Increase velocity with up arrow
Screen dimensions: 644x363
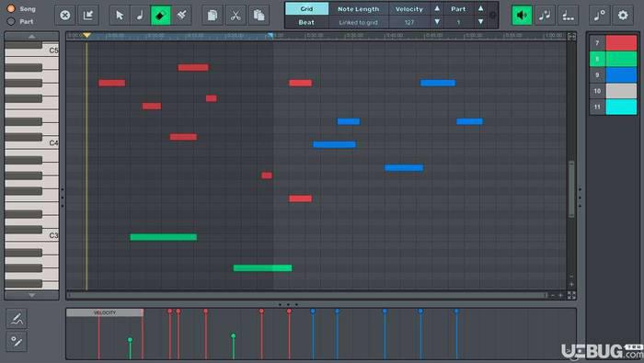[x=437, y=8]
